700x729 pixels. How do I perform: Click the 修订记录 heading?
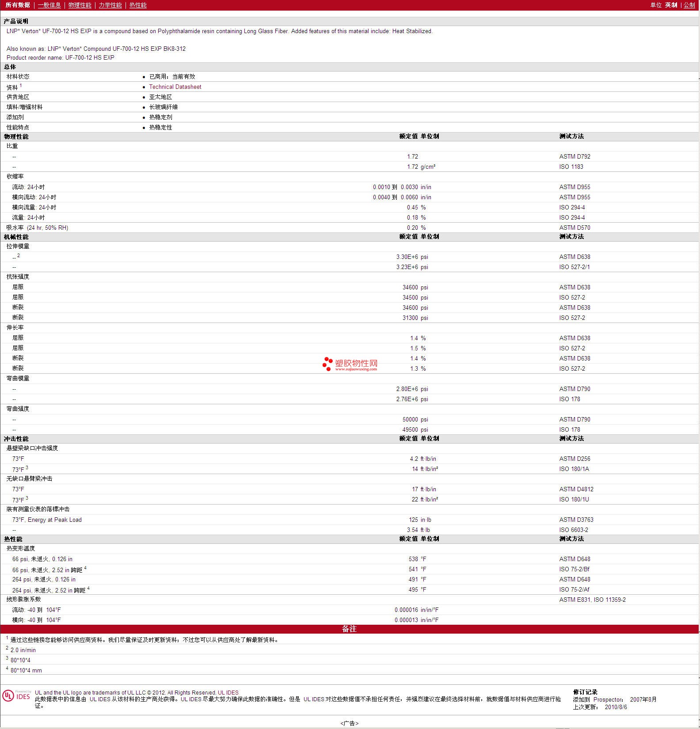click(585, 692)
